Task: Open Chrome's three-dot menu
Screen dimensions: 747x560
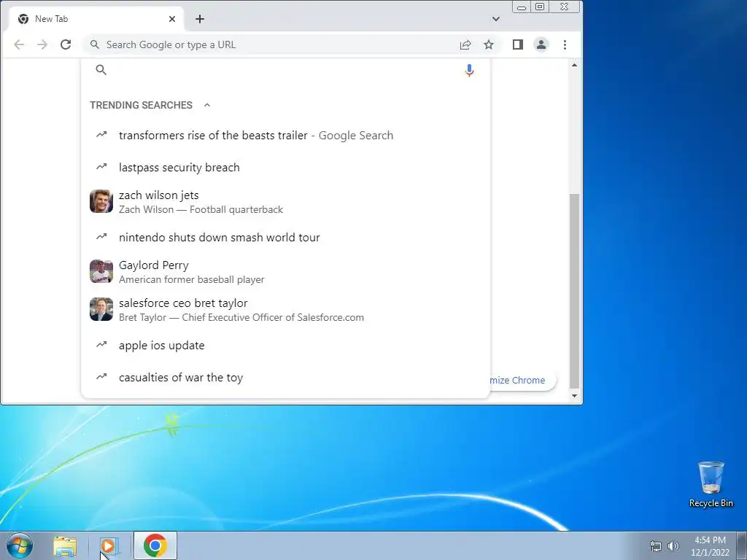Action: tap(565, 44)
